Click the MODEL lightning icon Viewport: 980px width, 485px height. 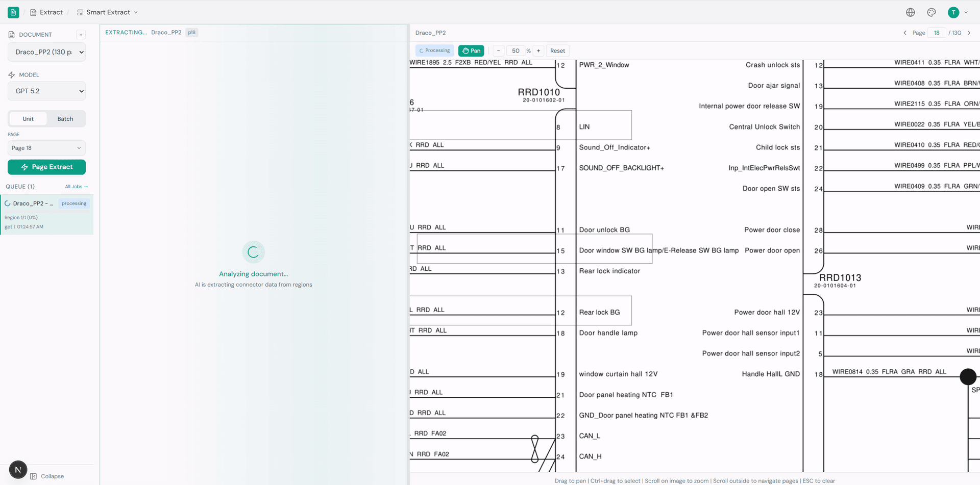11,74
